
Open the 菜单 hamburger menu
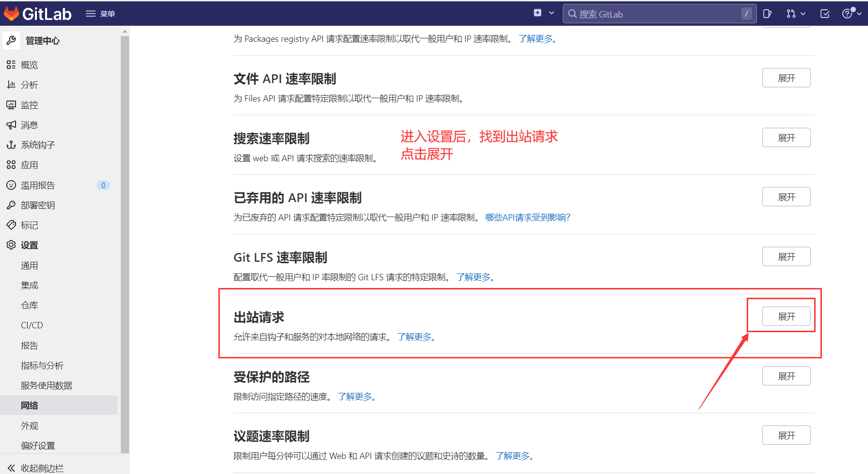point(100,14)
